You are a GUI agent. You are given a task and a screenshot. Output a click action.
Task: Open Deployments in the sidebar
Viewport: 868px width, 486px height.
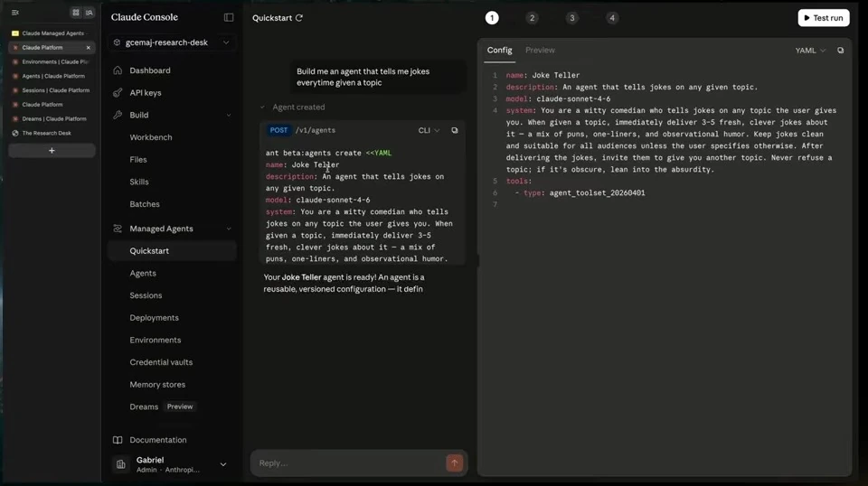pos(154,318)
